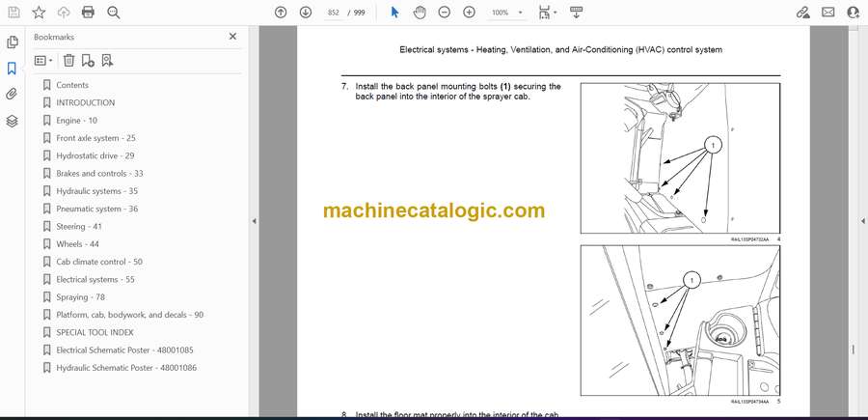Star this document as a favorite
The height and width of the screenshot is (420, 868).
pos(39,13)
